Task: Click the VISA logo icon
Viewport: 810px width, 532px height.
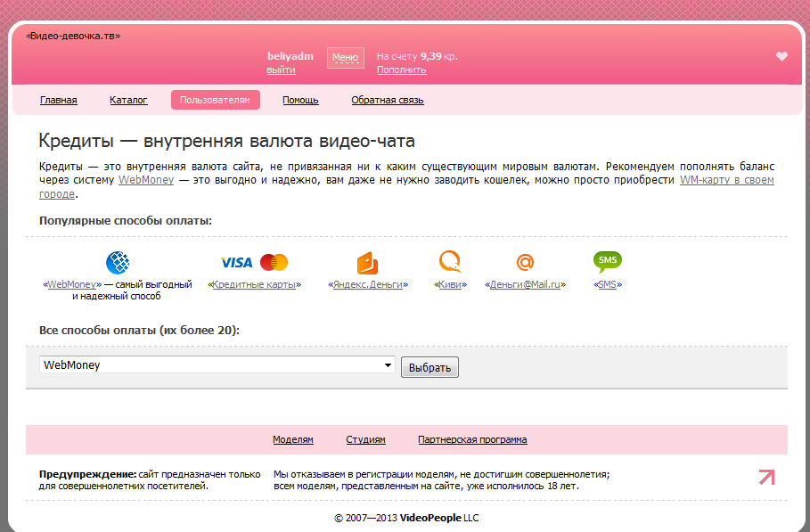Action: pos(237,262)
